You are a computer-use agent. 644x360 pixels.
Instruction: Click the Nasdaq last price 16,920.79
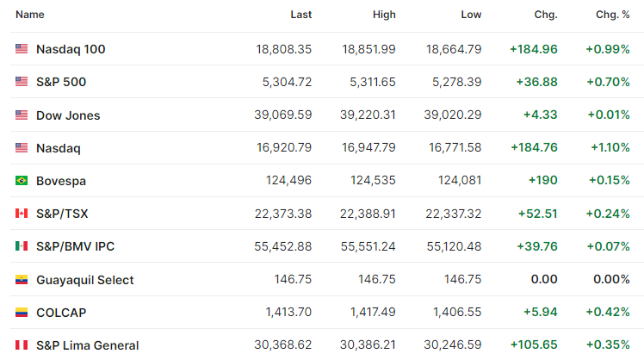click(x=284, y=147)
